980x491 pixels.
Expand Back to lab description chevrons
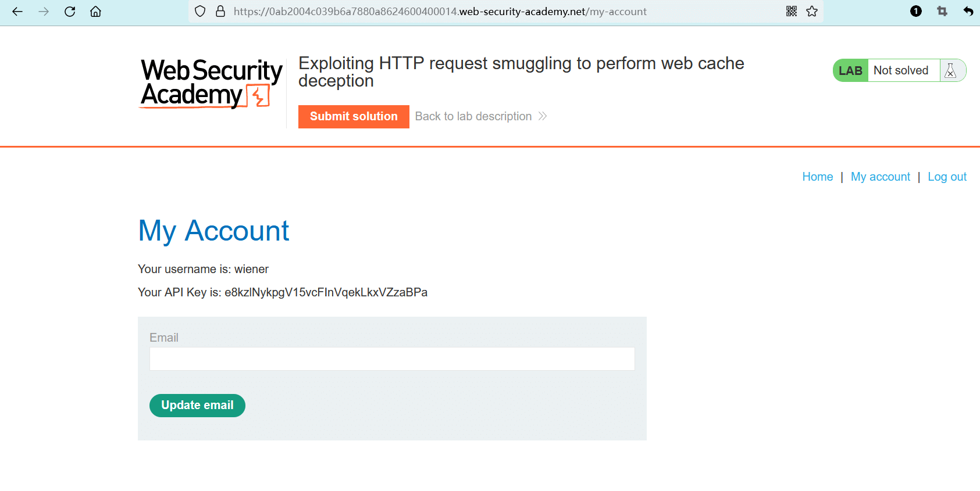543,116
